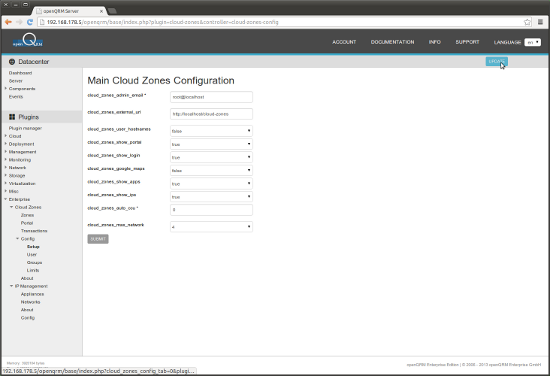Viewport: 550px width, 376px height.
Task: Click the browser forward arrow
Action: (x=19, y=22)
